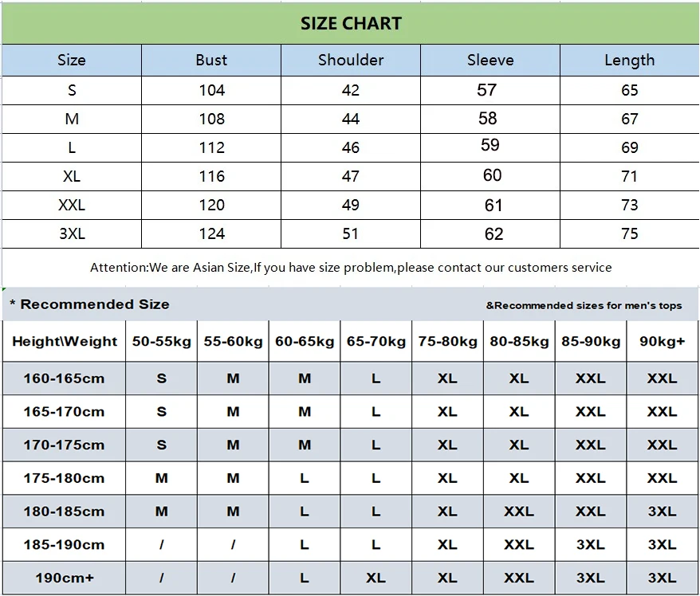Select the 85-90kg weight column header
Image resolution: width=700 pixels, height=596 pixels.
click(591, 342)
